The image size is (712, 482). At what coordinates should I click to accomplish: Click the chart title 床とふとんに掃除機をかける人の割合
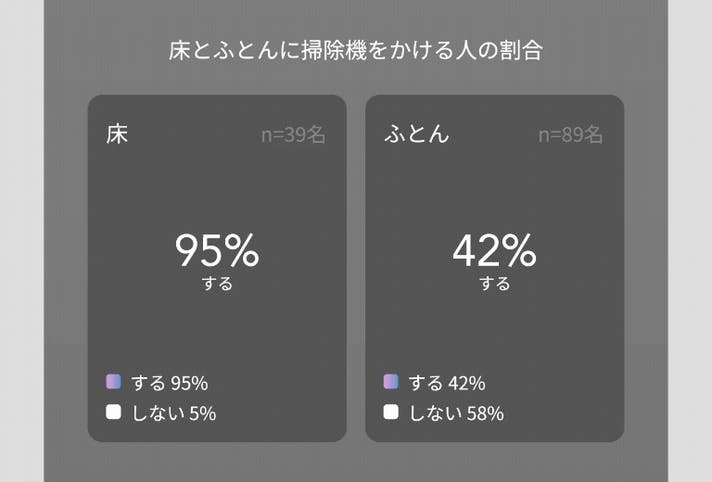(x=356, y=50)
